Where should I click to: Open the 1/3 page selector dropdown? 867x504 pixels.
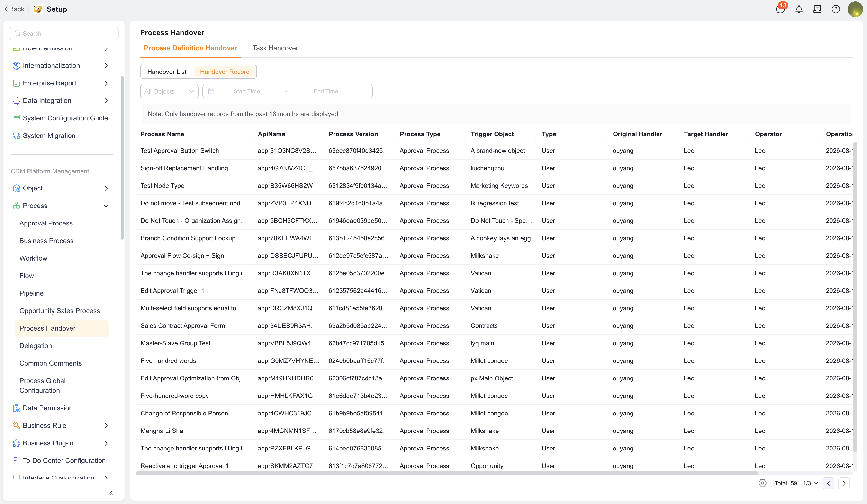(x=811, y=483)
